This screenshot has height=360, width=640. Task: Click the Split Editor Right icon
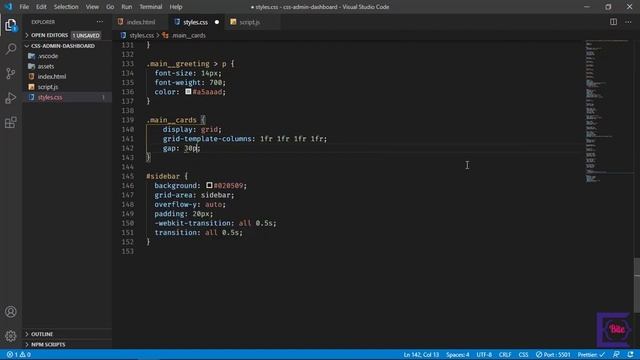point(613,22)
